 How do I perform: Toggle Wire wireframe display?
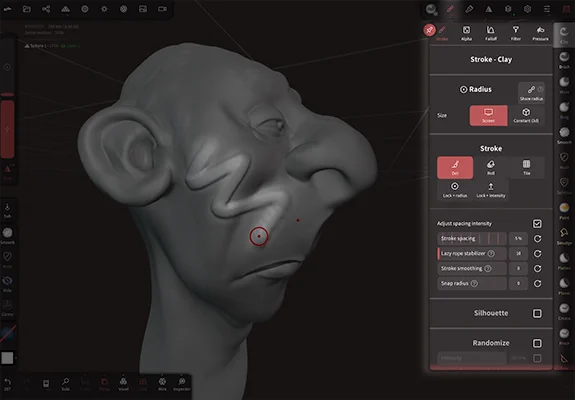click(162, 384)
